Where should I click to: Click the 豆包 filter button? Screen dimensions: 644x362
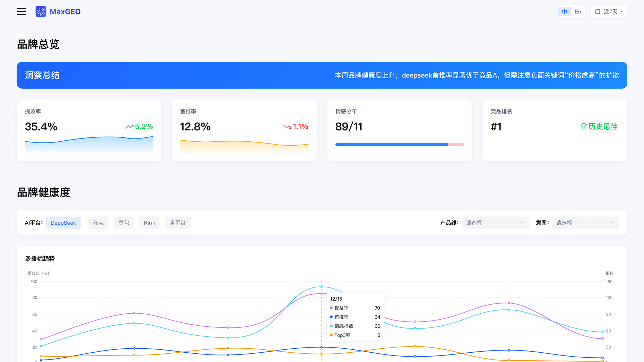124,222
